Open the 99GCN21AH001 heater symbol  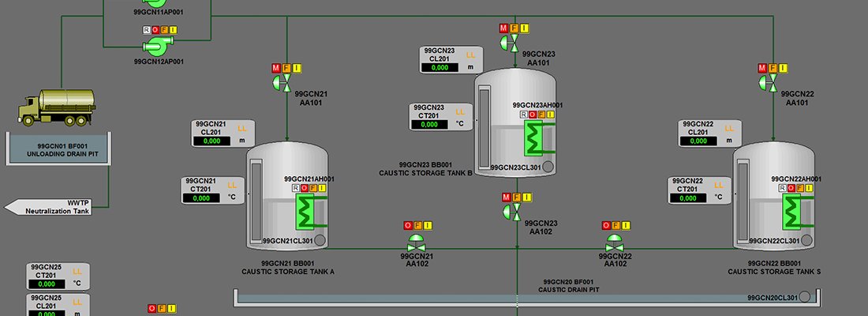click(305, 213)
